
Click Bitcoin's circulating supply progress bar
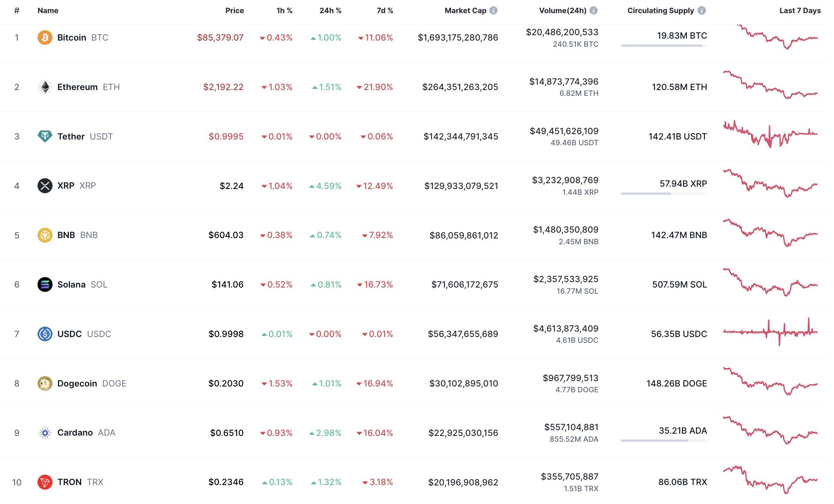click(664, 46)
